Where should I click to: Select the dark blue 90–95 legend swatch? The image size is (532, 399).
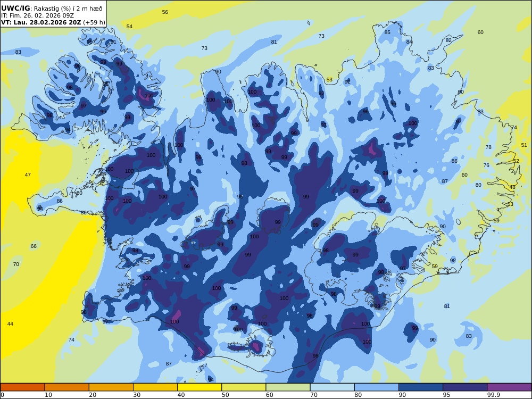(x=421, y=387)
